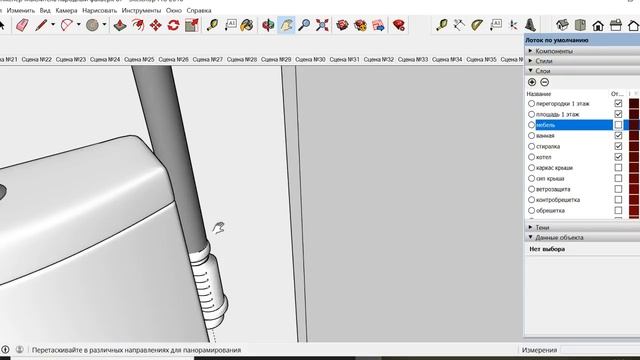Enable visibility of 'мебель' layer

(x=618, y=125)
